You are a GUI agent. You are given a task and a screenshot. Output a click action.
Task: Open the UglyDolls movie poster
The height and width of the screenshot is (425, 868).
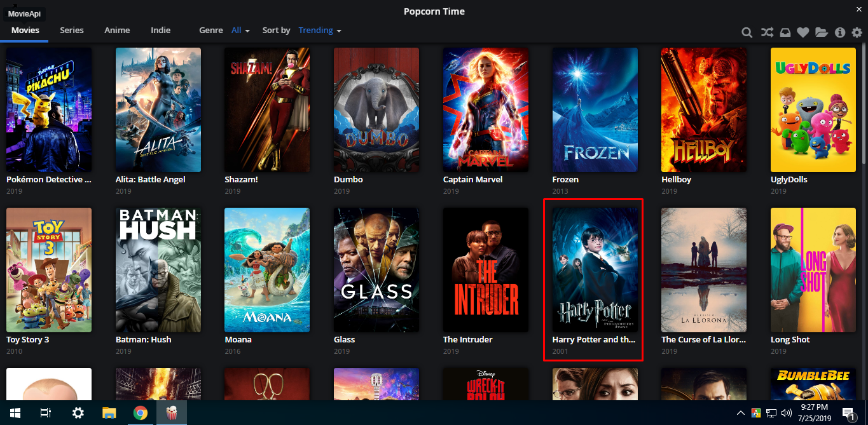(813, 110)
